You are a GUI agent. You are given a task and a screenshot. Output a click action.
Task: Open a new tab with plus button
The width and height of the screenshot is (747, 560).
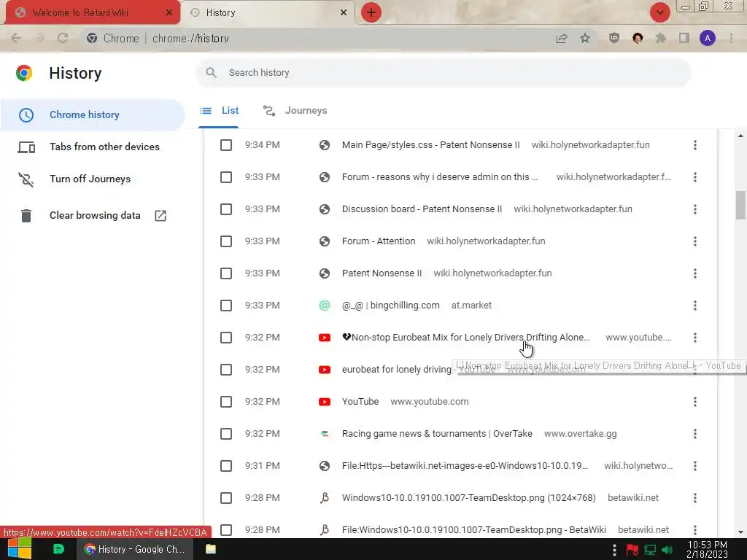pyautogui.click(x=371, y=12)
